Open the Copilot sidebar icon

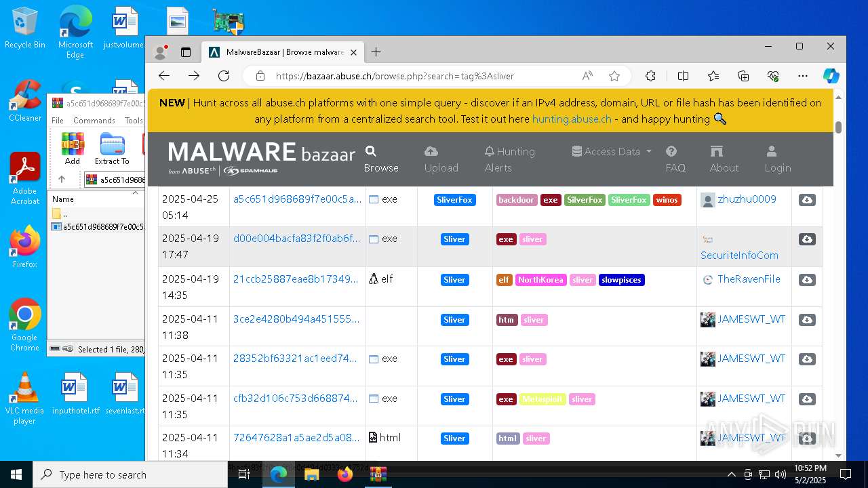point(831,76)
